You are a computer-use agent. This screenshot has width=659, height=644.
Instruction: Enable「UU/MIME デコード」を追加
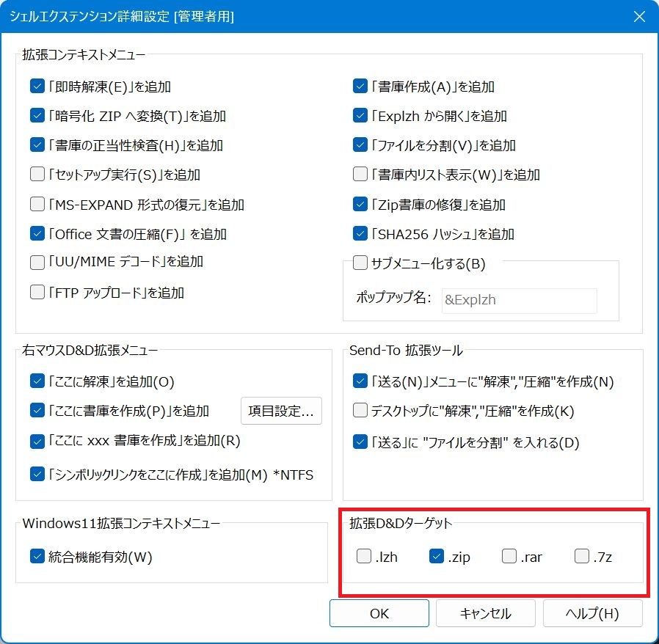click(x=38, y=262)
